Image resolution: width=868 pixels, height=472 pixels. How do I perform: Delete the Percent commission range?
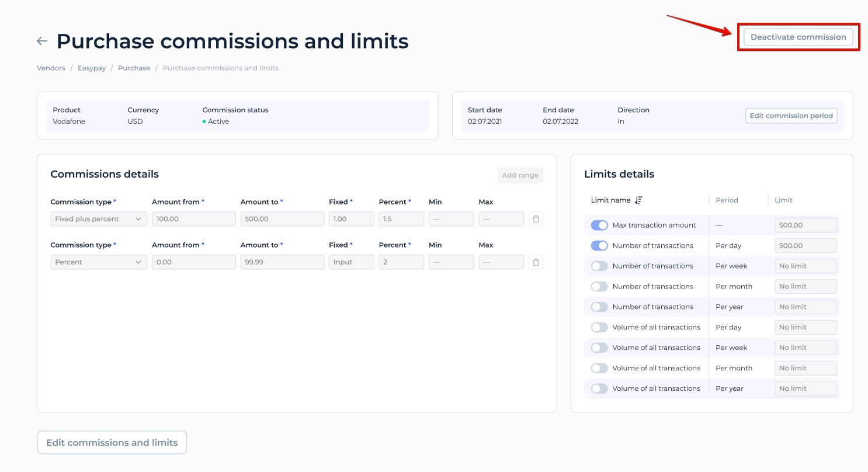pyautogui.click(x=536, y=262)
